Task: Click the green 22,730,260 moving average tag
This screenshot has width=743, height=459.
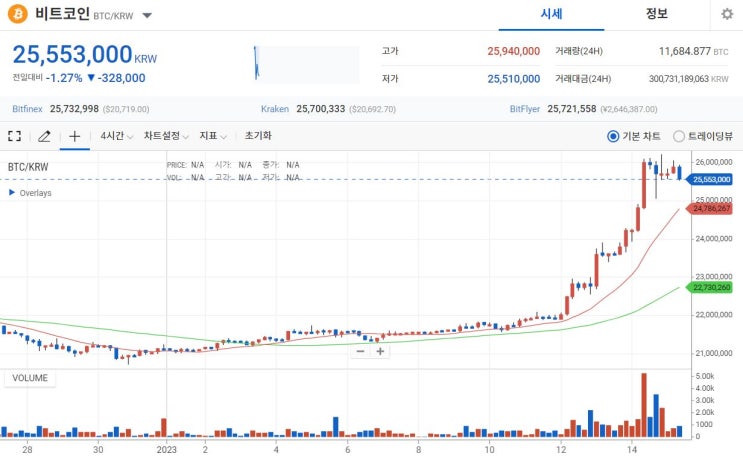Action: point(709,288)
